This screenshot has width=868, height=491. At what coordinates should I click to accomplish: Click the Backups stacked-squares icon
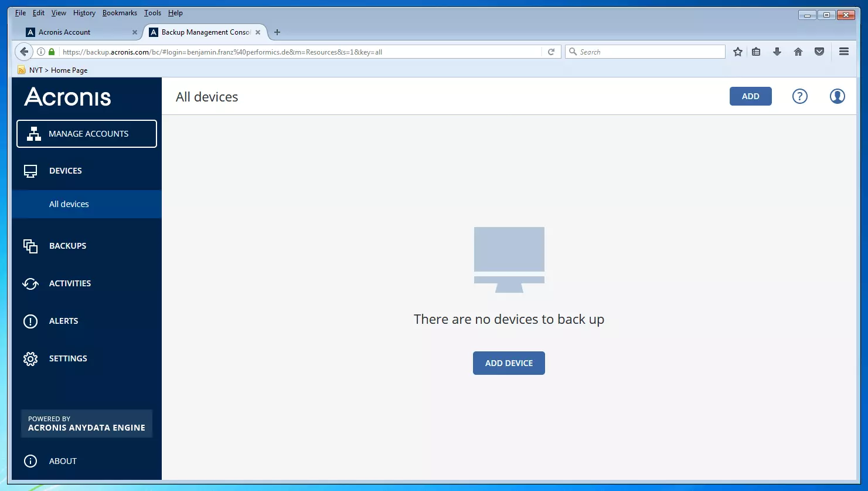click(x=30, y=246)
